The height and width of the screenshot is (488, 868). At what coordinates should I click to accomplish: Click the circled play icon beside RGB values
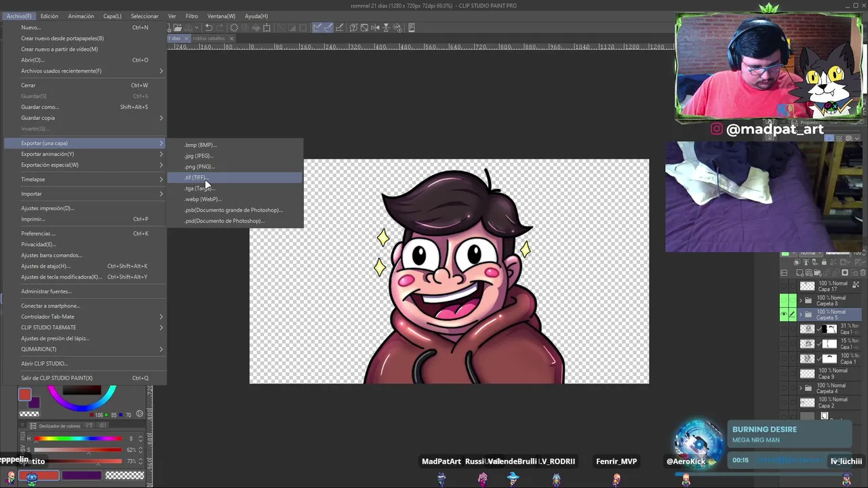click(x=140, y=413)
